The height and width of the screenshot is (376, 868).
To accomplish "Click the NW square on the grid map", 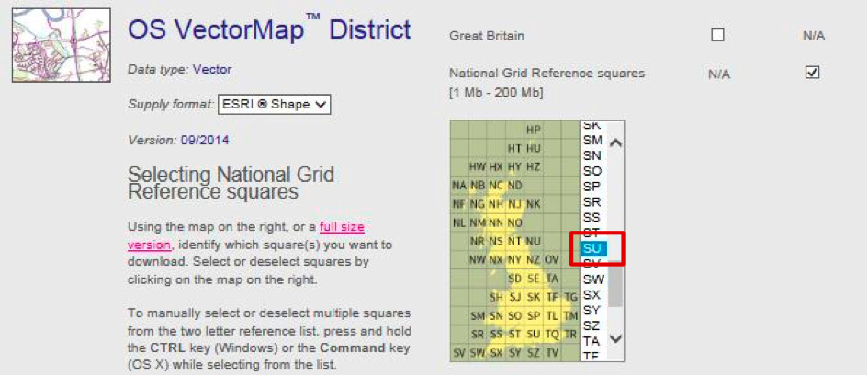I will 478,260.
